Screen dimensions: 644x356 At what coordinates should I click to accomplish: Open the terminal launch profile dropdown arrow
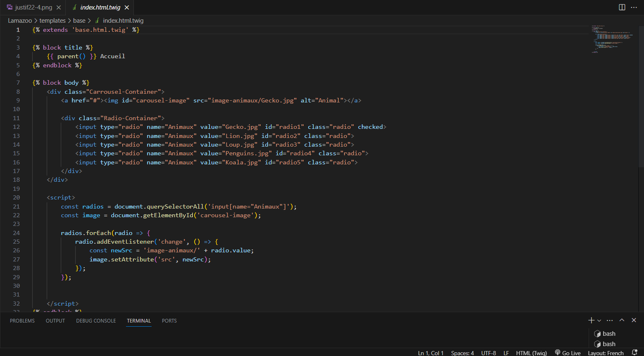point(599,320)
